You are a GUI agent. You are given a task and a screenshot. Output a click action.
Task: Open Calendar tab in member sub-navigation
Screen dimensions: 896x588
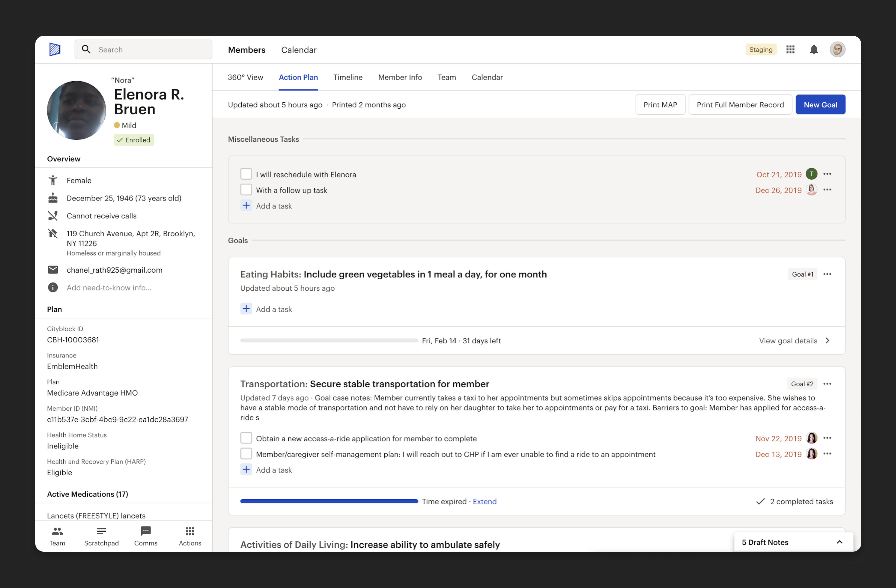pos(487,77)
